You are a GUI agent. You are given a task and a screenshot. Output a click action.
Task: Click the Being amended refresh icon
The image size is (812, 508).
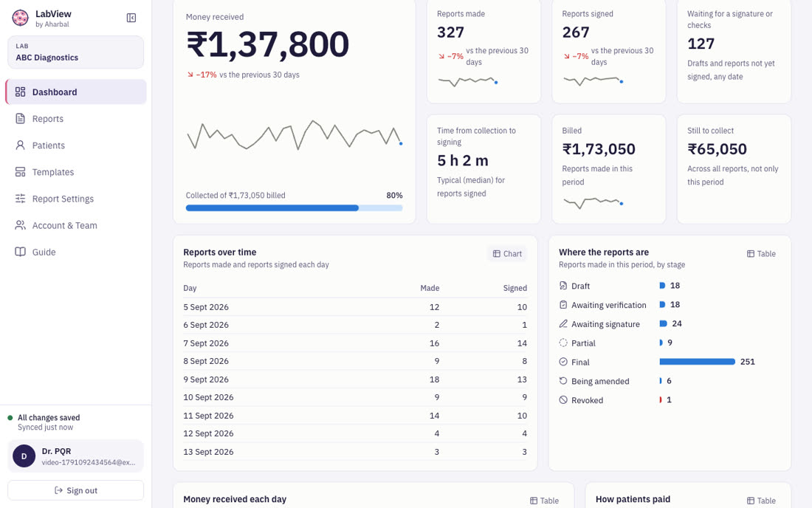click(x=563, y=381)
